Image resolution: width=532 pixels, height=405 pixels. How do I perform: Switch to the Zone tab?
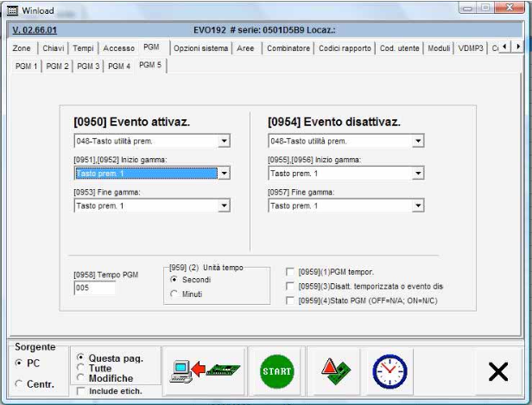(x=22, y=48)
